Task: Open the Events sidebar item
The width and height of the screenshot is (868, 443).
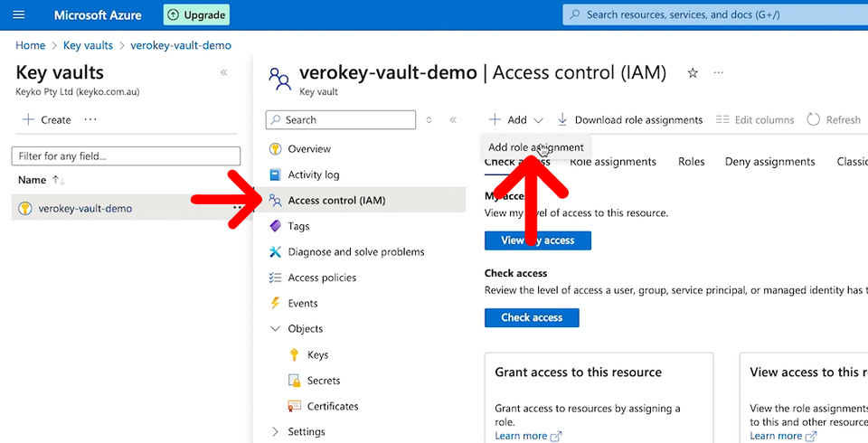Action: pos(302,304)
